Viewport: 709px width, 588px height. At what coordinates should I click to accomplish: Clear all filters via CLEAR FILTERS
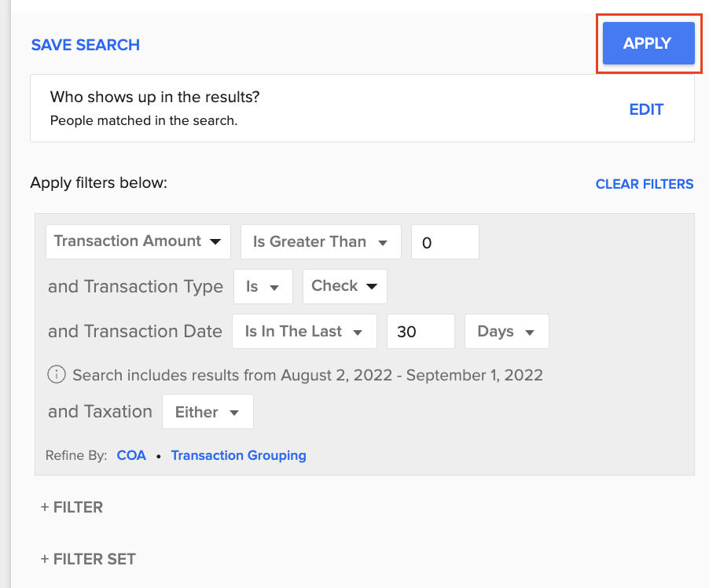coord(644,184)
